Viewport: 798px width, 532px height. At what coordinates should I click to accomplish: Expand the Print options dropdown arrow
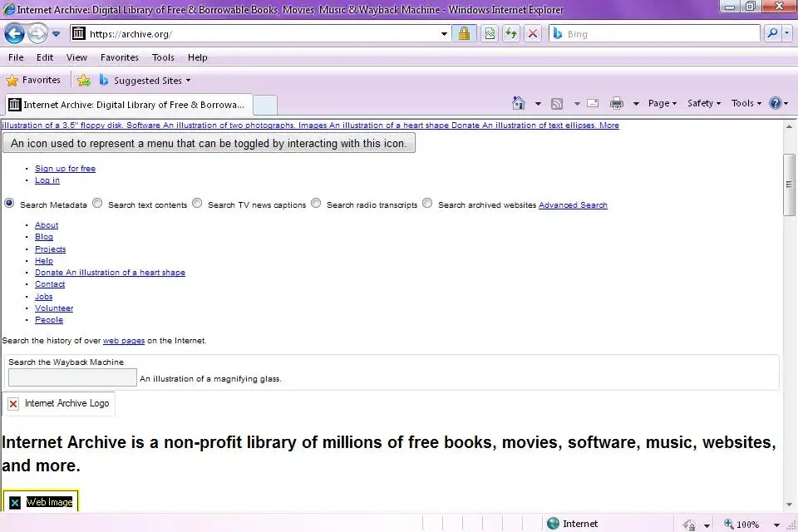point(636,104)
